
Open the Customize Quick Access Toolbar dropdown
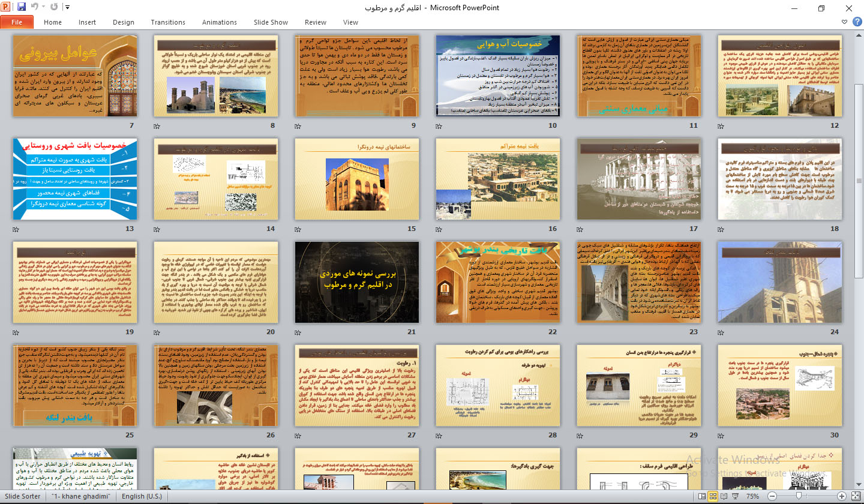coord(67,8)
